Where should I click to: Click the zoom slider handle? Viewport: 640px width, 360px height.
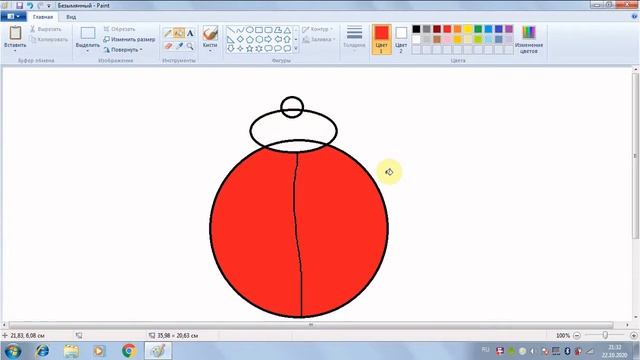(605, 335)
